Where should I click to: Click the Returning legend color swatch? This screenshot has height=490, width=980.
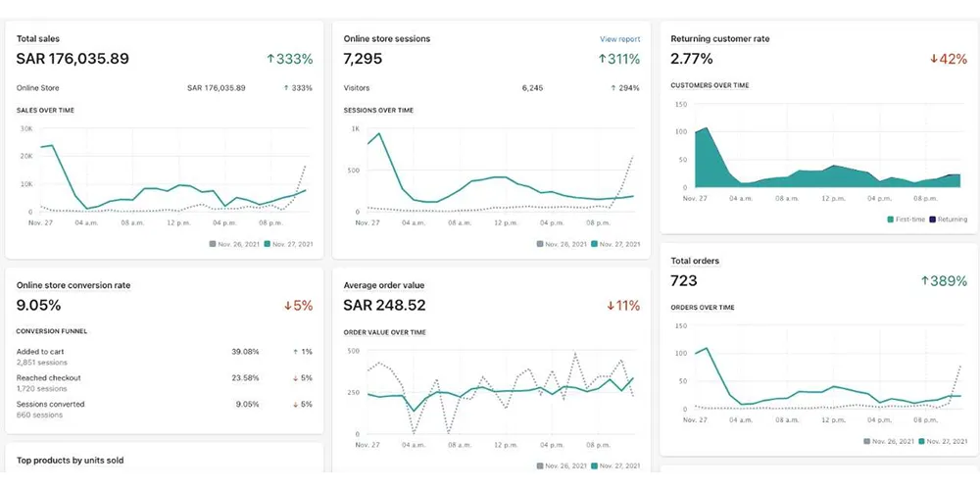coord(932,220)
